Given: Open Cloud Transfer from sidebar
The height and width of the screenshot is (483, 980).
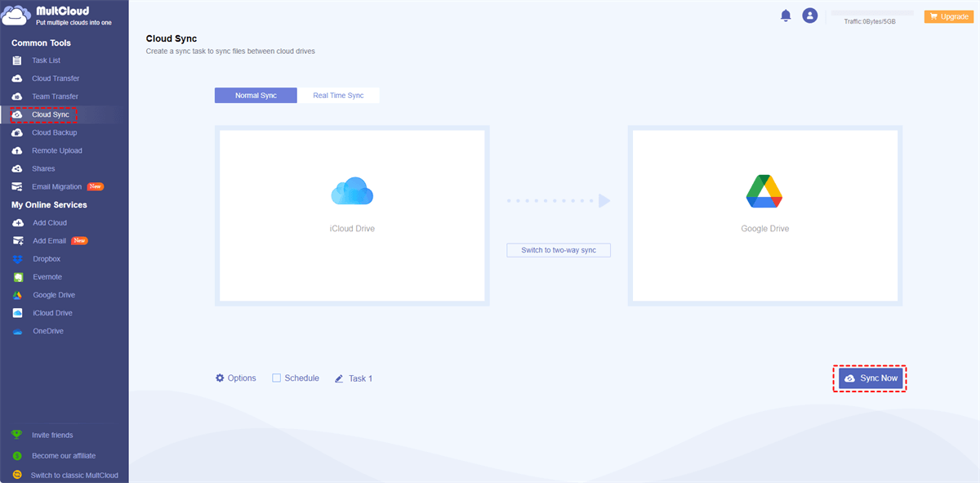Looking at the screenshot, I should point(56,78).
